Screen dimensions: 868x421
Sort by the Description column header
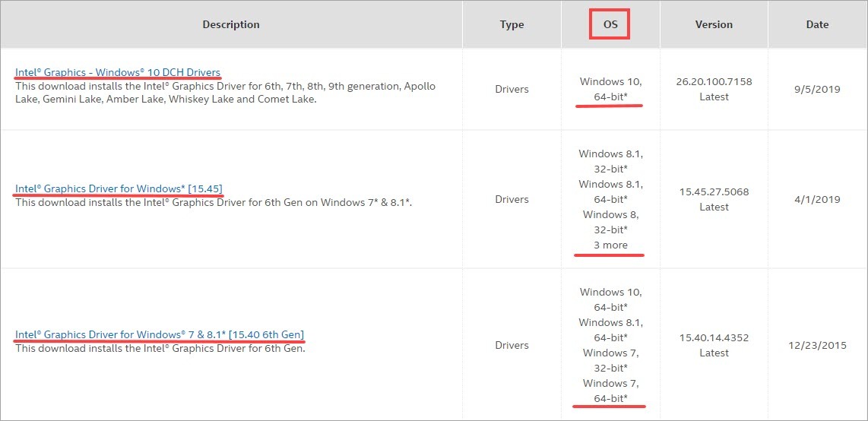231,24
